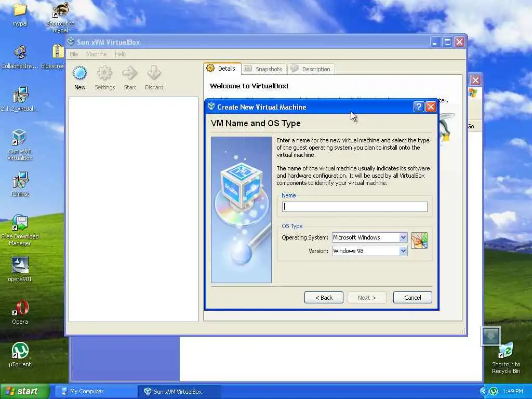
Task: Select the bluescreen archive desktop icon
Action: pyautogui.click(x=54, y=57)
